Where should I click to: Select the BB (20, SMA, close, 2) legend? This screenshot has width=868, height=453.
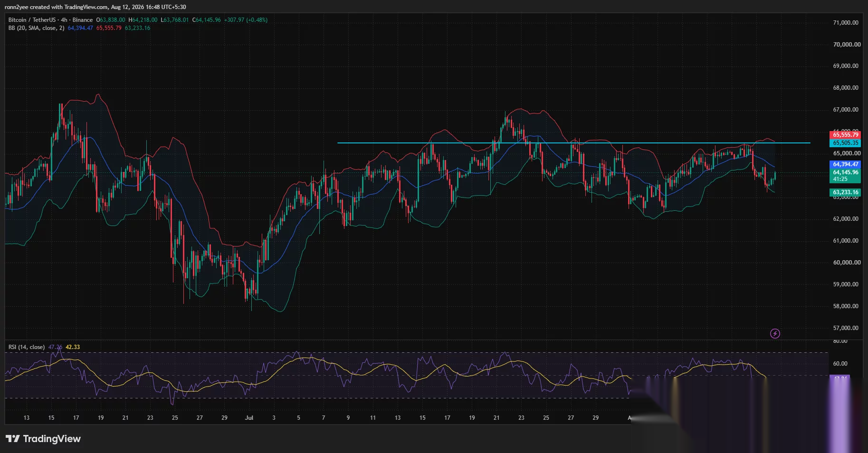[x=36, y=28]
